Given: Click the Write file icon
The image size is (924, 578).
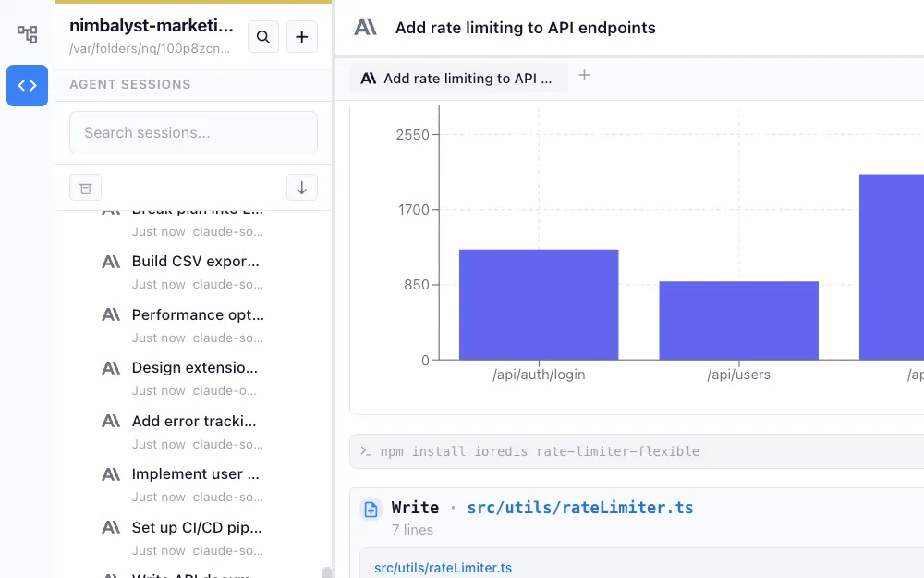Looking at the screenshot, I should [x=371, y=509].
